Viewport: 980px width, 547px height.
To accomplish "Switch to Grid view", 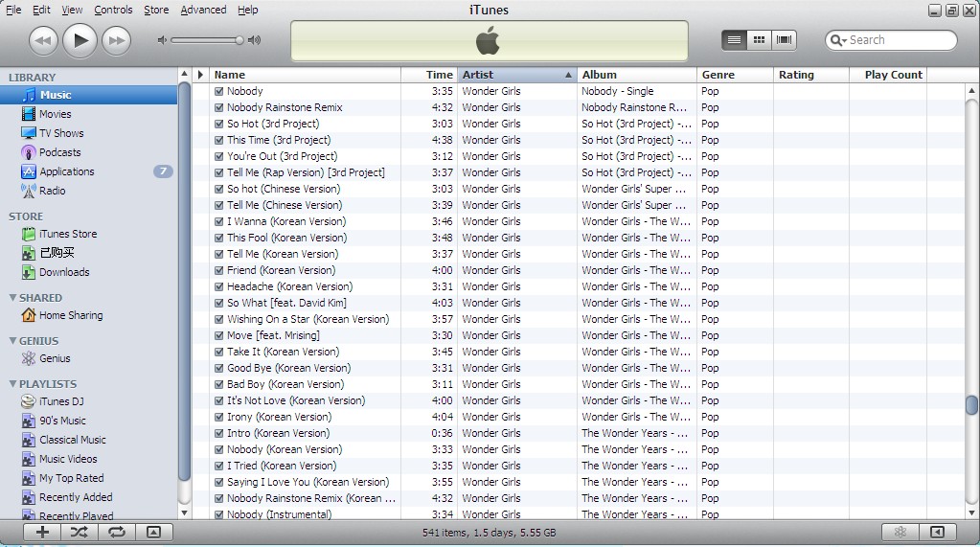I will pyautogui.click(x=760, y=40).
